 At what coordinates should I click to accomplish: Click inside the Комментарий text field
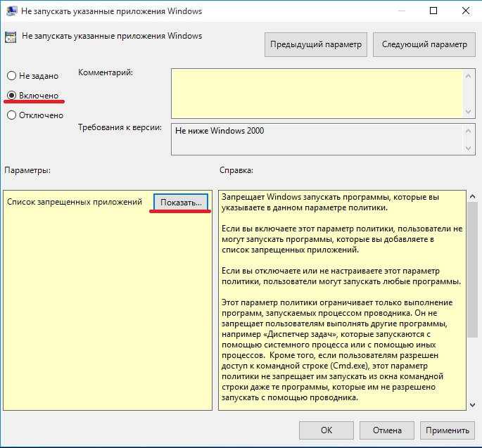(317, 94)
